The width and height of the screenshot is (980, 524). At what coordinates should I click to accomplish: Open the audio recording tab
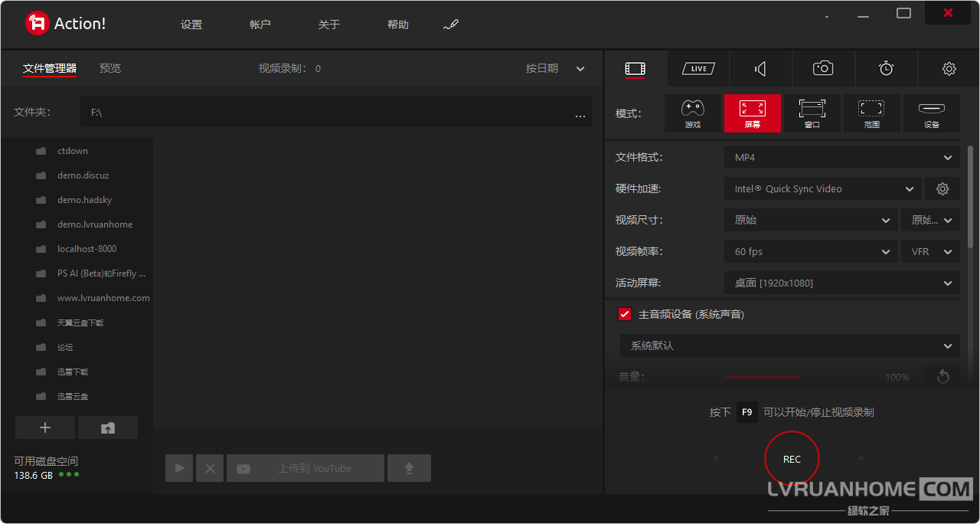click(x=760, y=69)
